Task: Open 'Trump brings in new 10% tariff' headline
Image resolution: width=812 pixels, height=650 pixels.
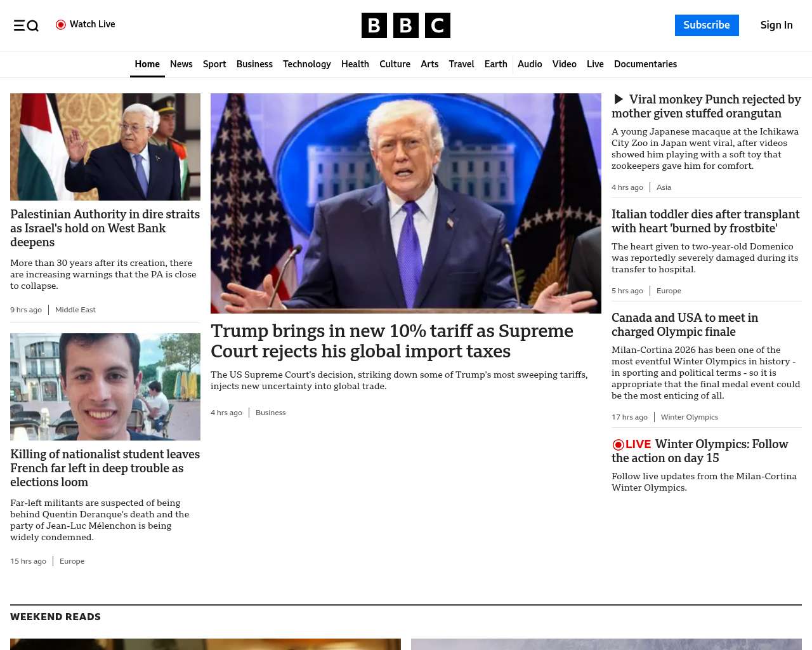Action: pyautogui.click(x=392, y=342)
